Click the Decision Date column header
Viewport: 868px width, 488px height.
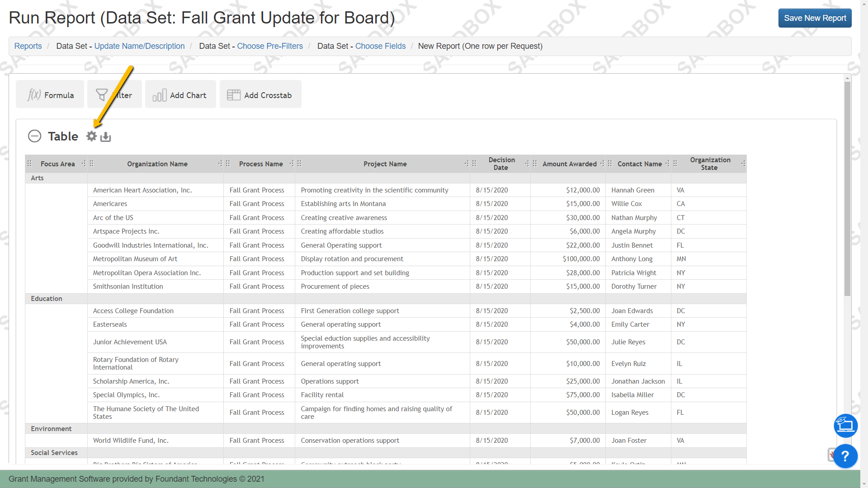click(501, 164)
